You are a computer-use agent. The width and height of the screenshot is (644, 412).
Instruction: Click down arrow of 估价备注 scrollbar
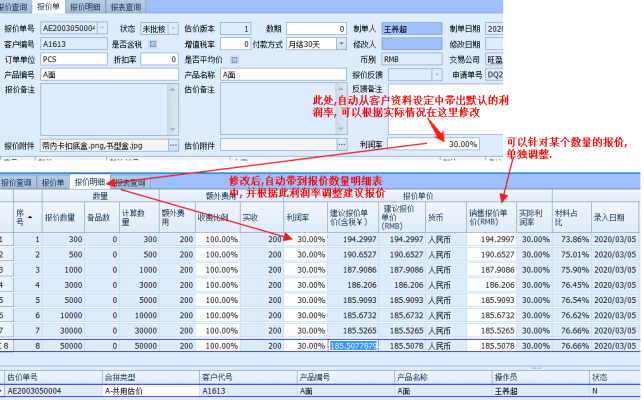[341, 129]
